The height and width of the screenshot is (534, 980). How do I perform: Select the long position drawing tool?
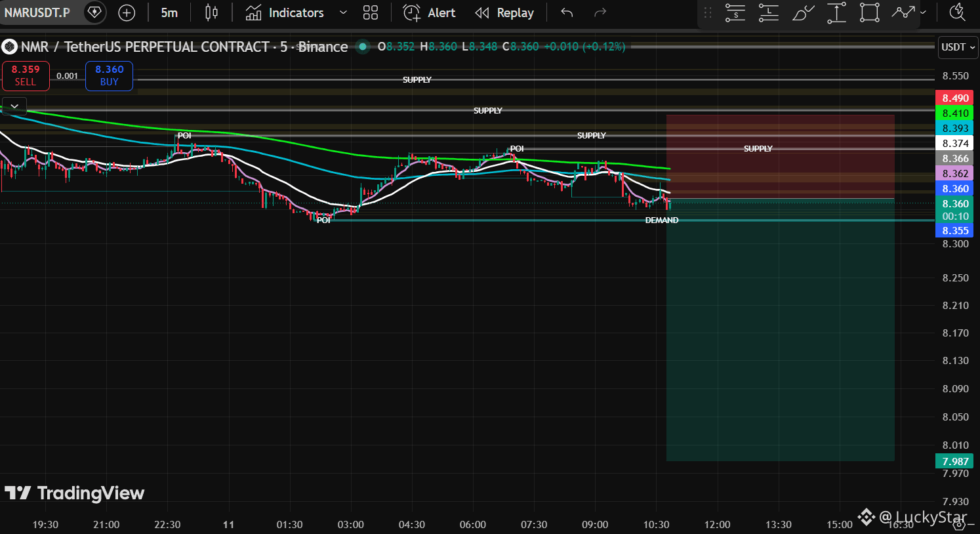coord(769,12)
